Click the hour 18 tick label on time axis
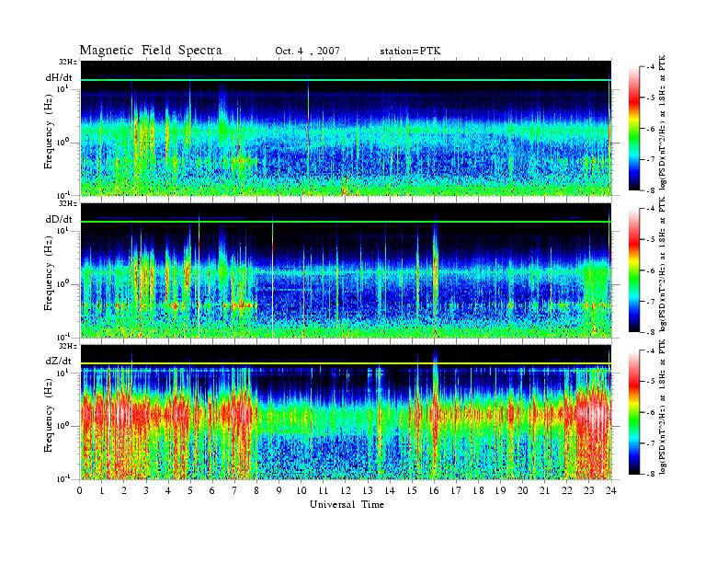The width and height of the screenshot is (728, 563). [x=478, y=490]
